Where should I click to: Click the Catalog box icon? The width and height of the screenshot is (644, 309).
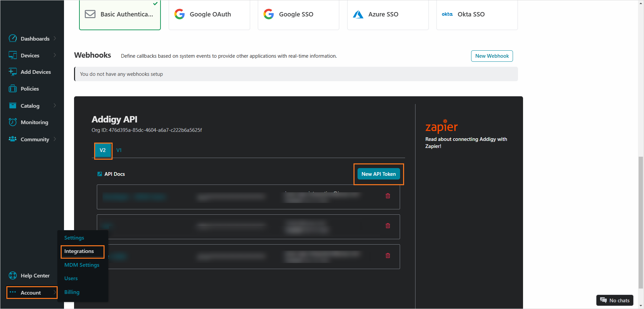[13, 106]
